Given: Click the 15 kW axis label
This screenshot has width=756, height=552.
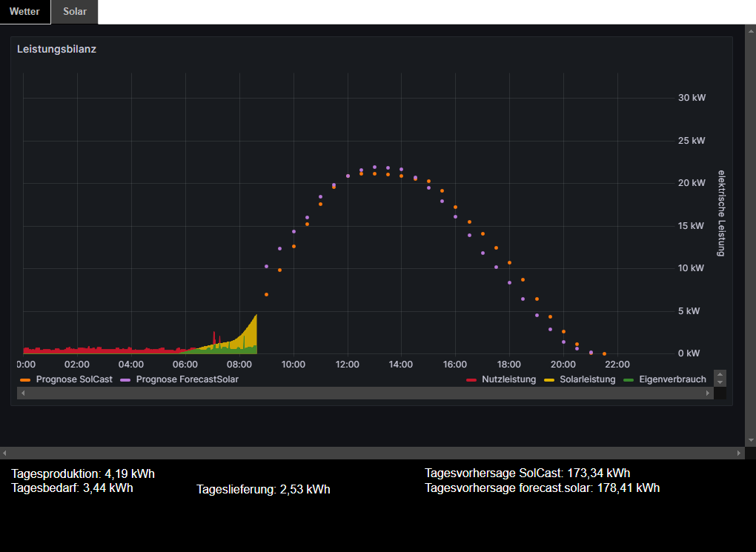Looking at the screenshot, I should click(691, 226).
